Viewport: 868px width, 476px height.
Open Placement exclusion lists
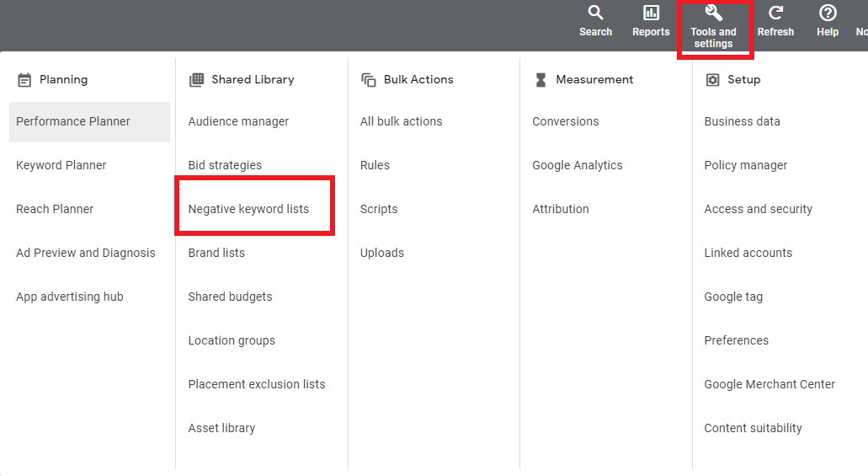click(x=257, y=384)
